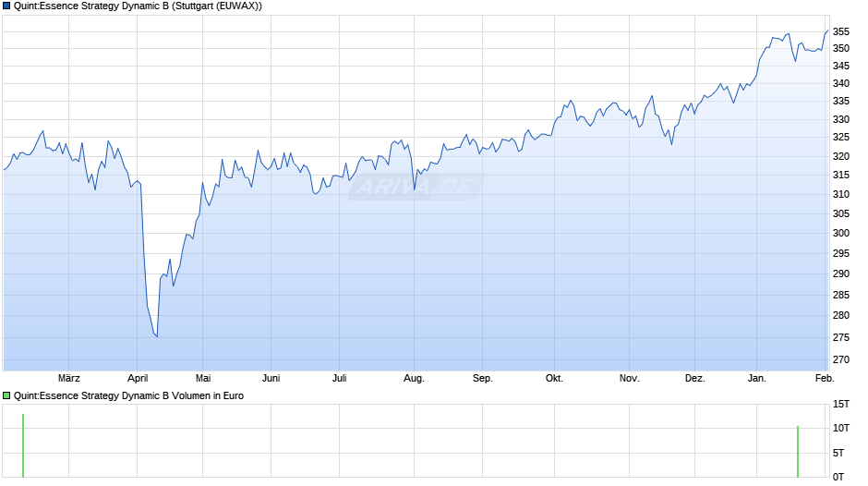Screen dimensions: 868x486
Task: Click the 325 price axis value
Action: [x=841, y=137]
